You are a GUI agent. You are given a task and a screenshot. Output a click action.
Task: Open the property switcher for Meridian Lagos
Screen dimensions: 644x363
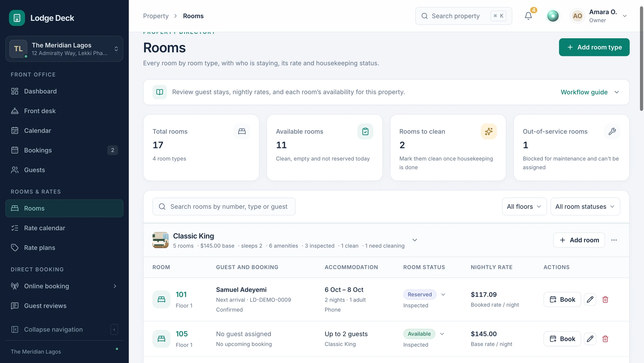click(64, 49)
